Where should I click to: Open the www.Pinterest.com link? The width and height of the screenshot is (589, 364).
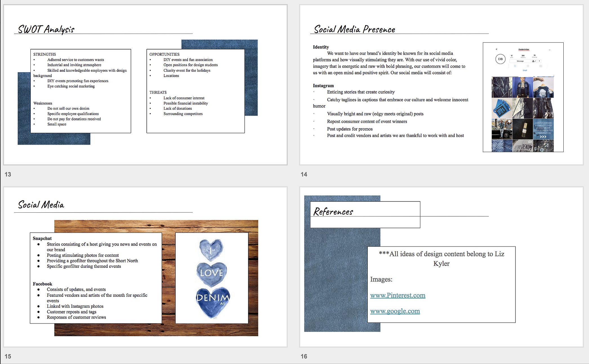click(x=398, y=295)
